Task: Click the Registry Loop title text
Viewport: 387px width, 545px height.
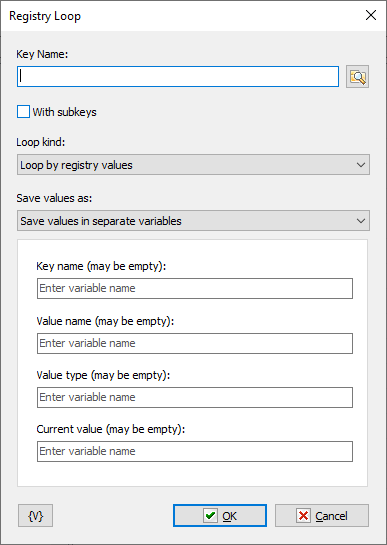Action: pyautogui.click(x=45, y=16)
